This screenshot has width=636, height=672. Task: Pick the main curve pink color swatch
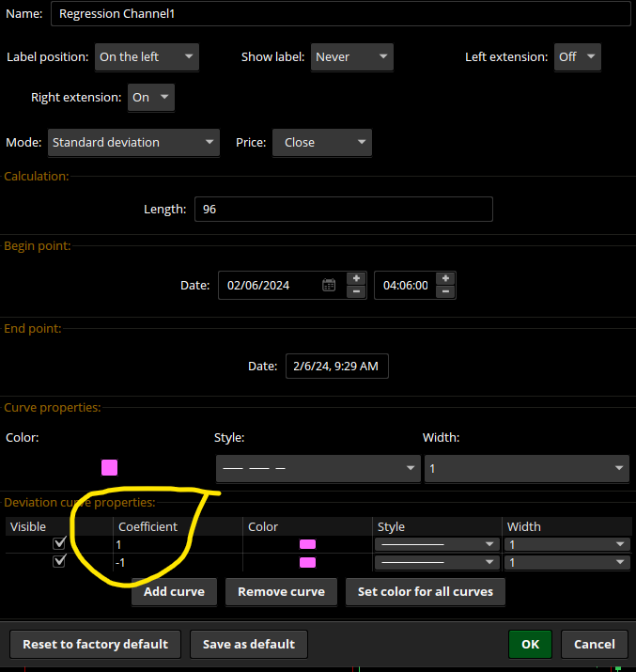coord(109,467)
